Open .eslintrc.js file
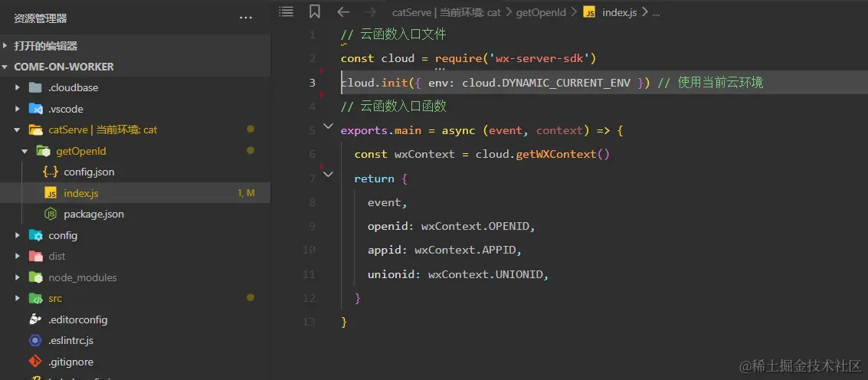The height and width of the screenshot is (380, 868). (x=70, y=341)
